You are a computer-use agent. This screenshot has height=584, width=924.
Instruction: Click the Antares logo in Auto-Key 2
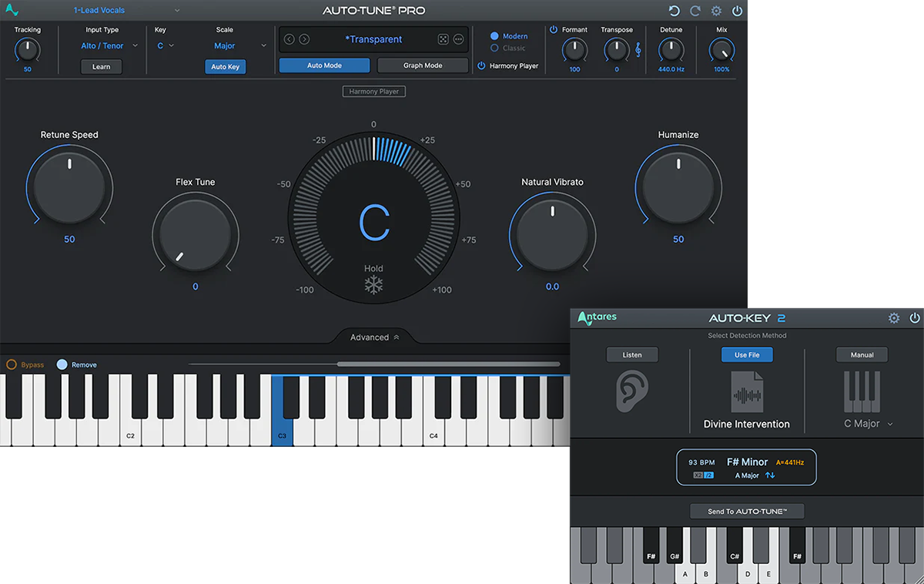click(x=598, y=317)
